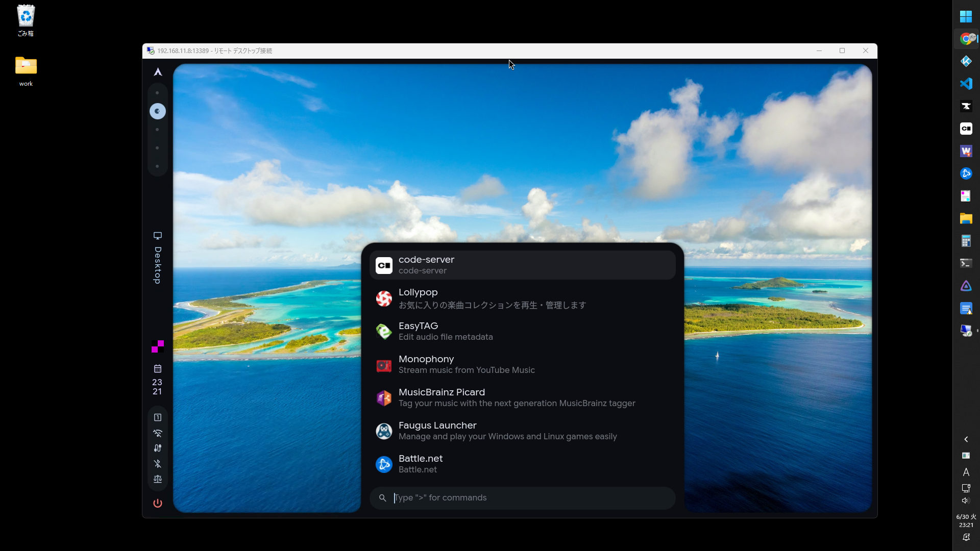Image resolution: width=980 pixels, height=551 pixels.
Task: Click the Lollypop app icon
Action: (384, 298)
